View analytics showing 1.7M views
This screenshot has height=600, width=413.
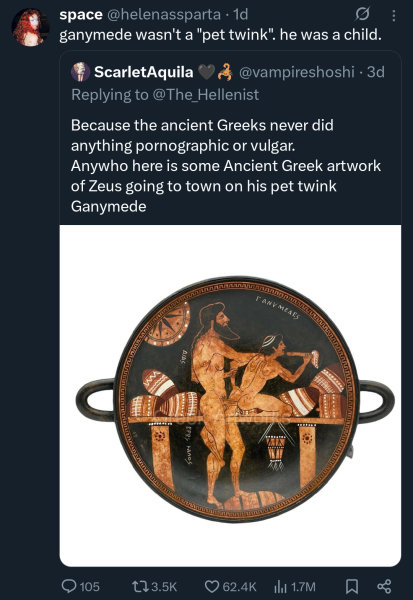click(295, 586)
